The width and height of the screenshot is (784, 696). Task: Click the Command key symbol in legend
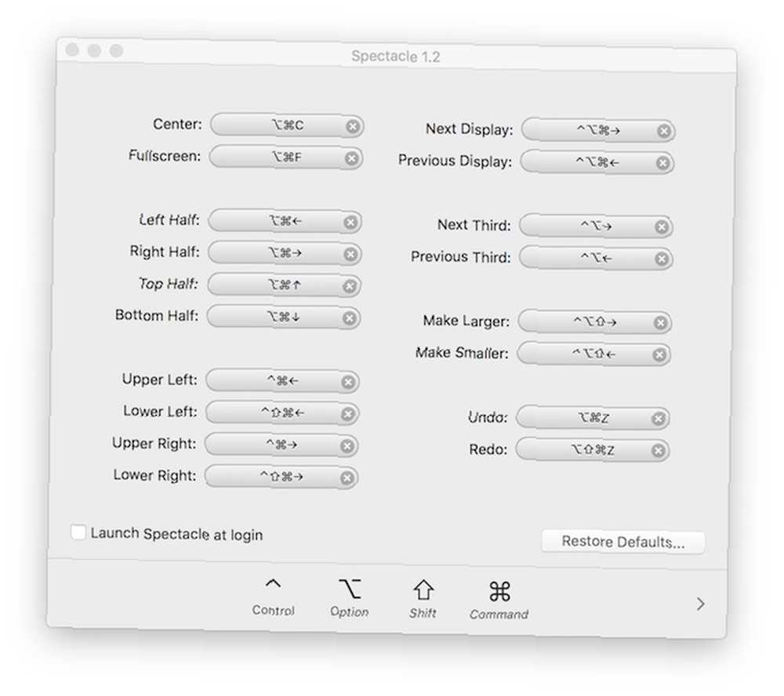tap(499, 592)
